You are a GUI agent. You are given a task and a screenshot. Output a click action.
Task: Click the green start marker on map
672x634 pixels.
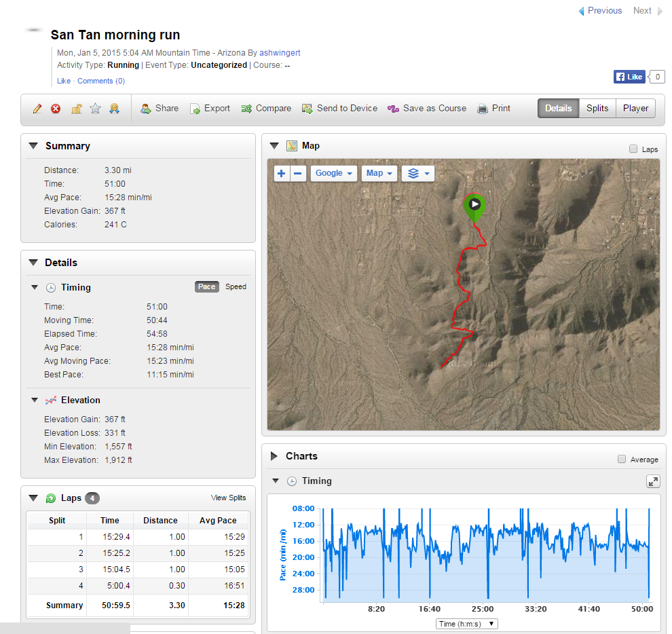pos(475,206)
